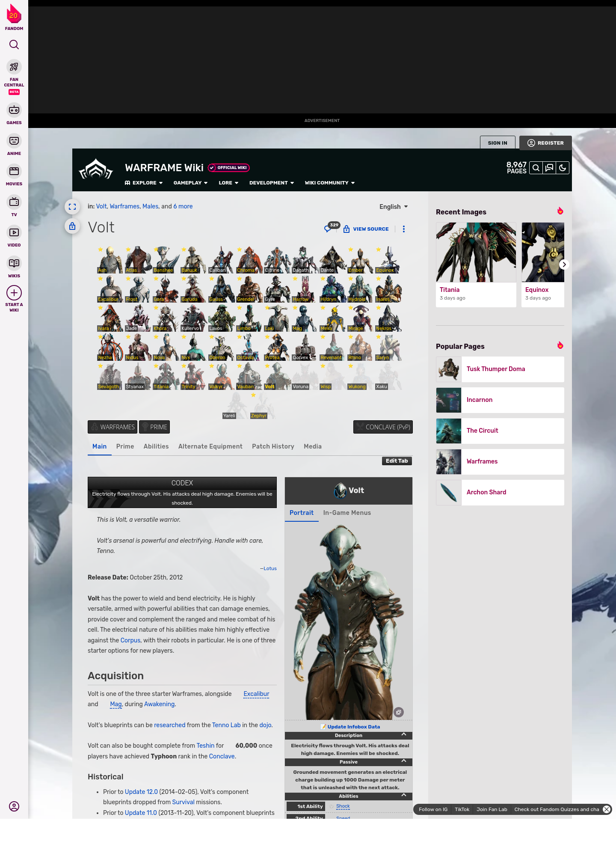The image size is (616, 856).
Task: Click the WARFRAMES navigation button
Action: tap(113, 427)
